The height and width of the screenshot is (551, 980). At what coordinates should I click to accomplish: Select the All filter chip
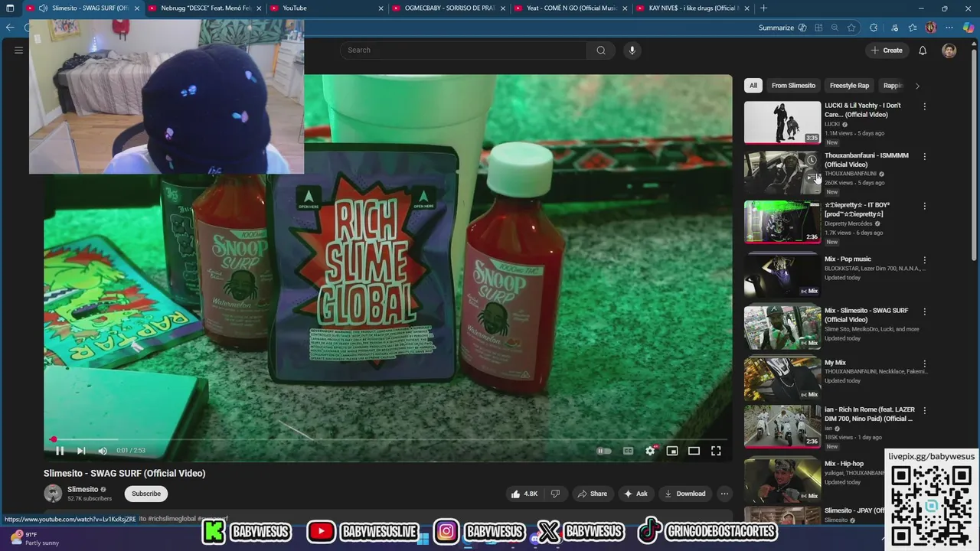[x=753, y=86]
